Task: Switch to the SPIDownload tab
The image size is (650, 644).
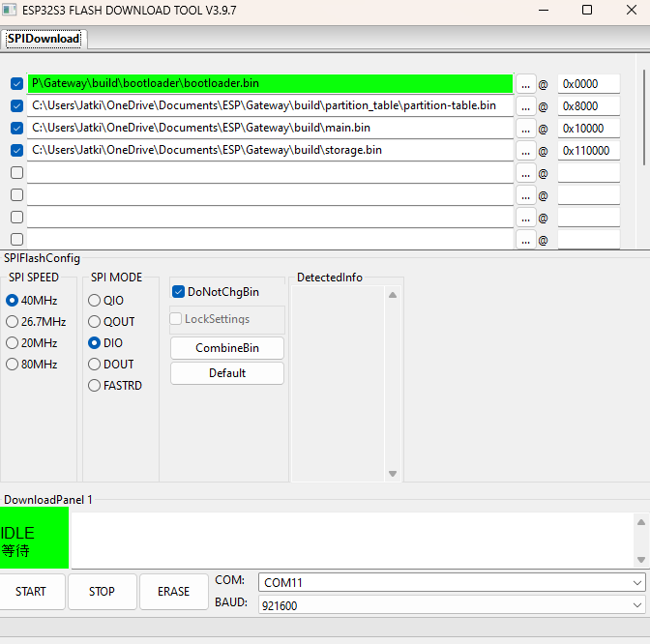Action: (x=44, y=39)
